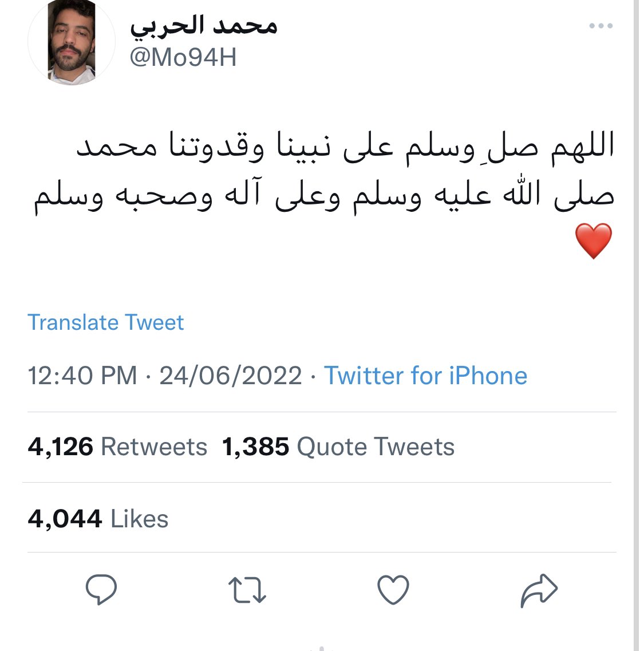Viewport: 644px width, 651px height.
Task: Open the three-dot more options menu
Action: [x=601, y=26]
